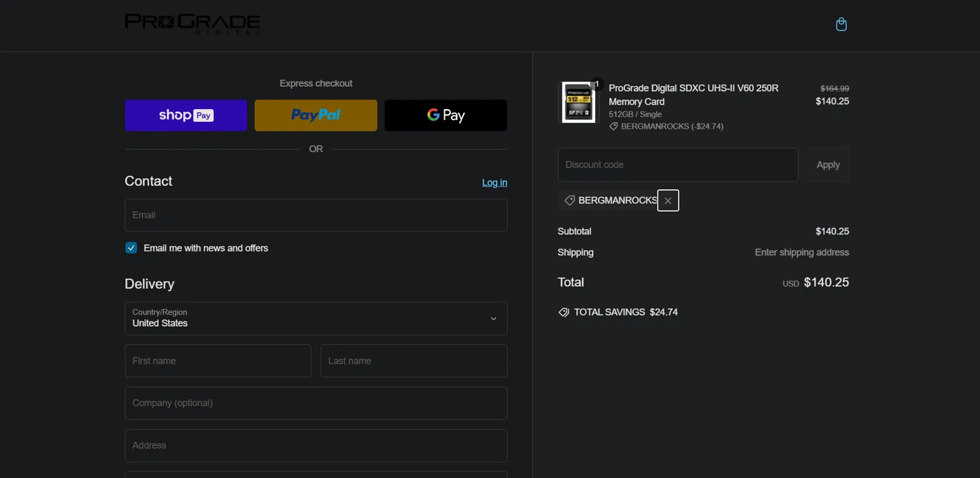This screenshot has height=478, width=980.
Task: Open the Country/Region dropdown
Action: pos(316,319)
